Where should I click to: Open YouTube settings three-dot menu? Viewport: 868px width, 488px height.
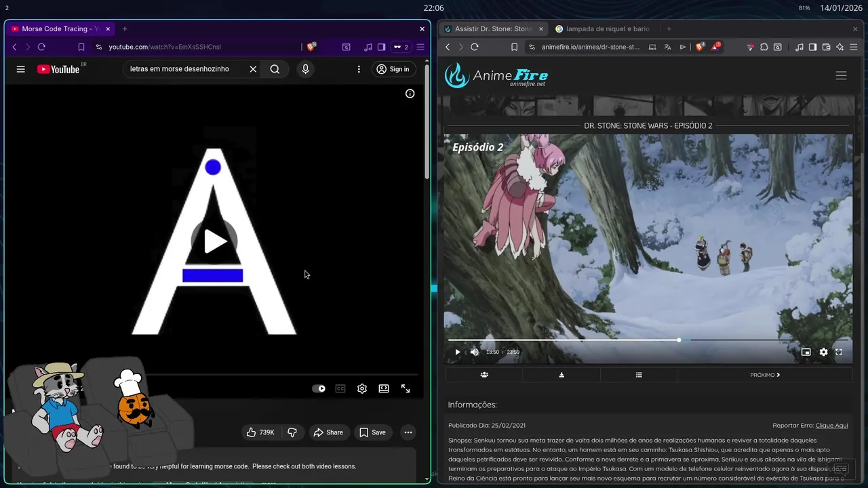point(359,69)
